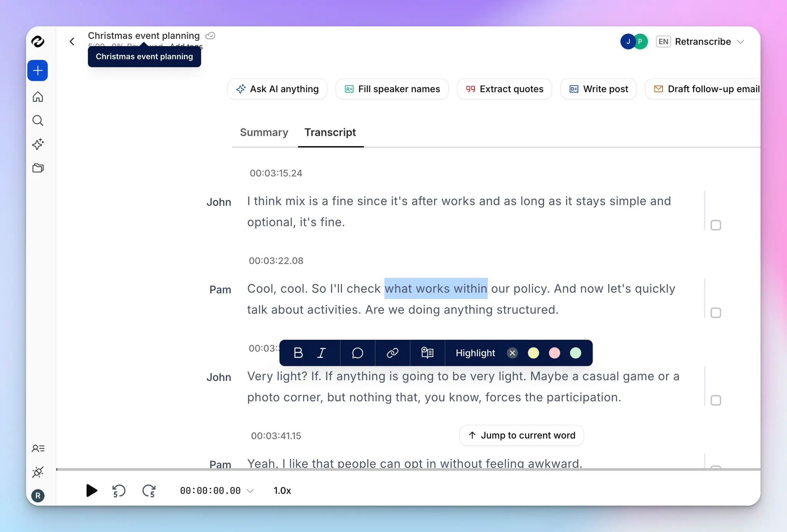787x532 pixels.
Task: Click the Fill speaker names button
Action: tap(392, 89)
